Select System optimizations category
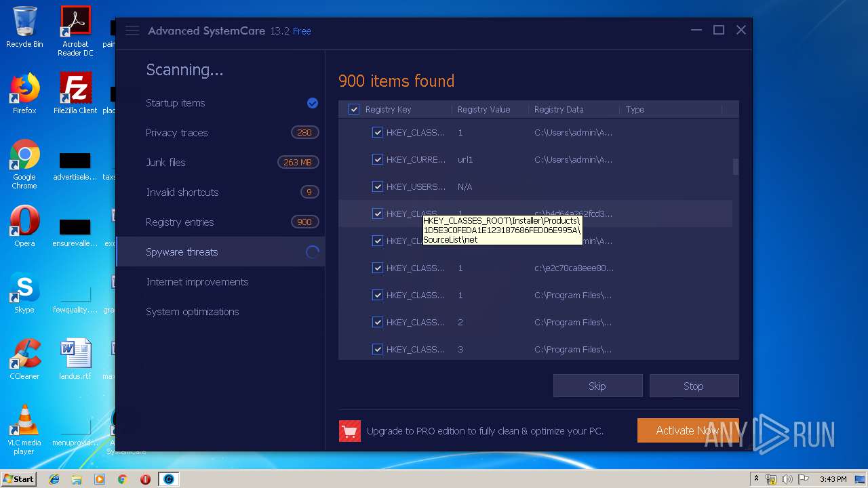This screenshot has height=488, width=868. point(220,312)
